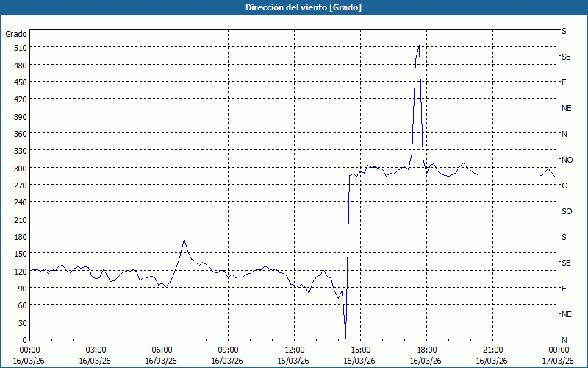Viewport: 588px width, 368px height.
Task: Click the 330 value on the left axis
Action: (x=21, y=151)
